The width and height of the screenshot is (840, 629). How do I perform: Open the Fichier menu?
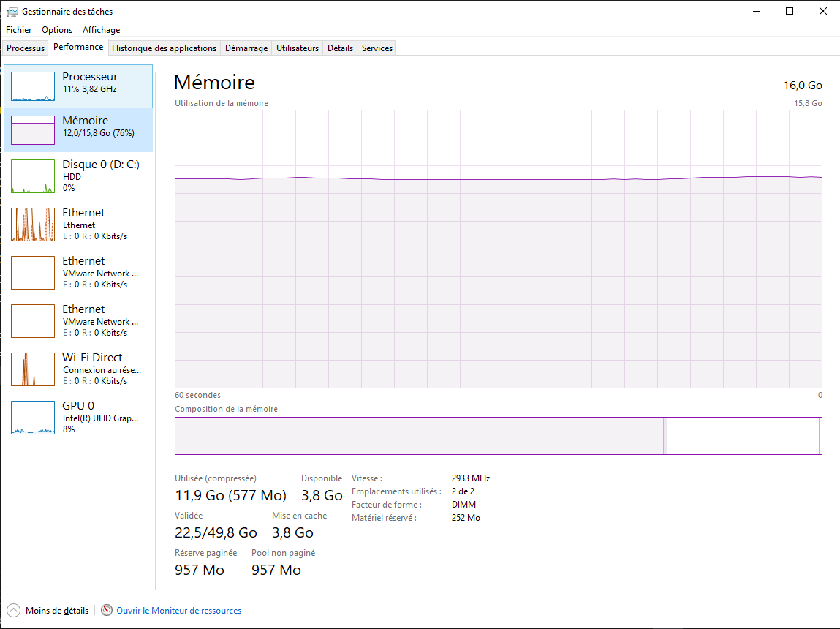(19, 30)
